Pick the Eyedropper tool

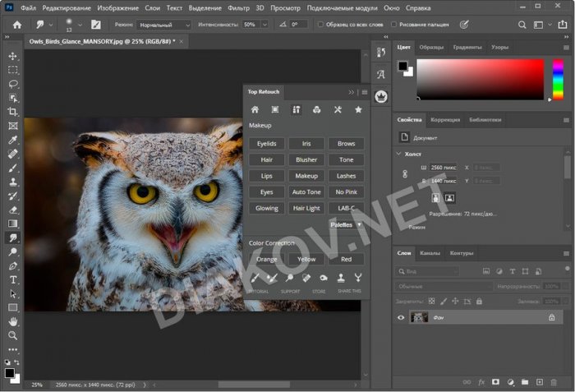pyautogui.click(x=13, y=140)
